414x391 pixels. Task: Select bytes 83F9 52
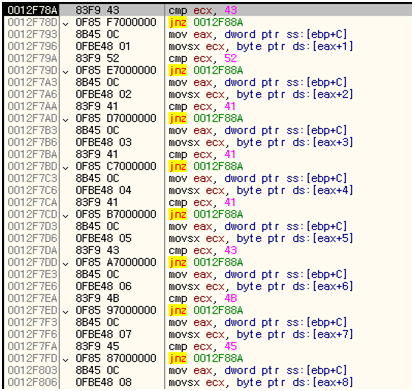[97, 58]
